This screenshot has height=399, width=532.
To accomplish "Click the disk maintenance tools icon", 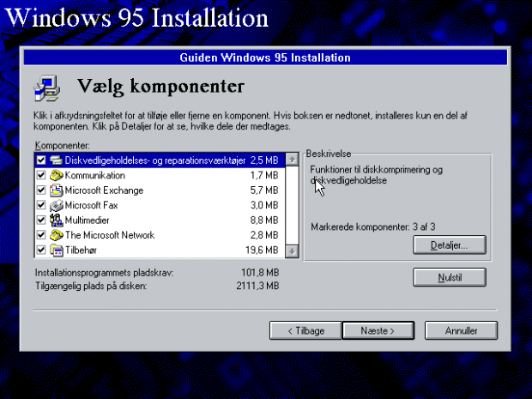I will click(56, 160).
